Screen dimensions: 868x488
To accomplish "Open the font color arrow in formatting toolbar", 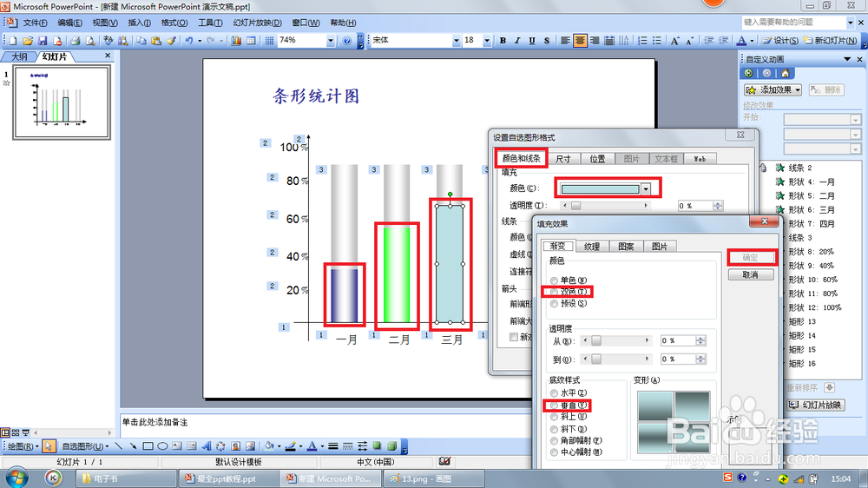I will point(752,41).
